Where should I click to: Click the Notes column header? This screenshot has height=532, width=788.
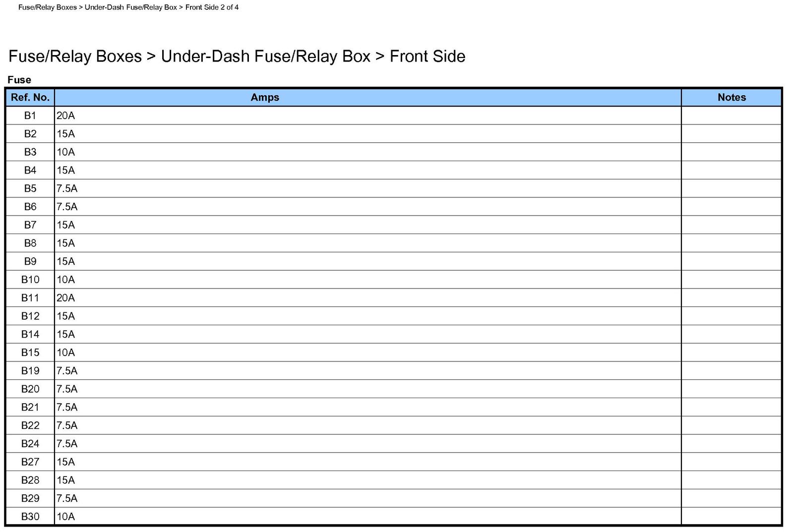(731, 97)
